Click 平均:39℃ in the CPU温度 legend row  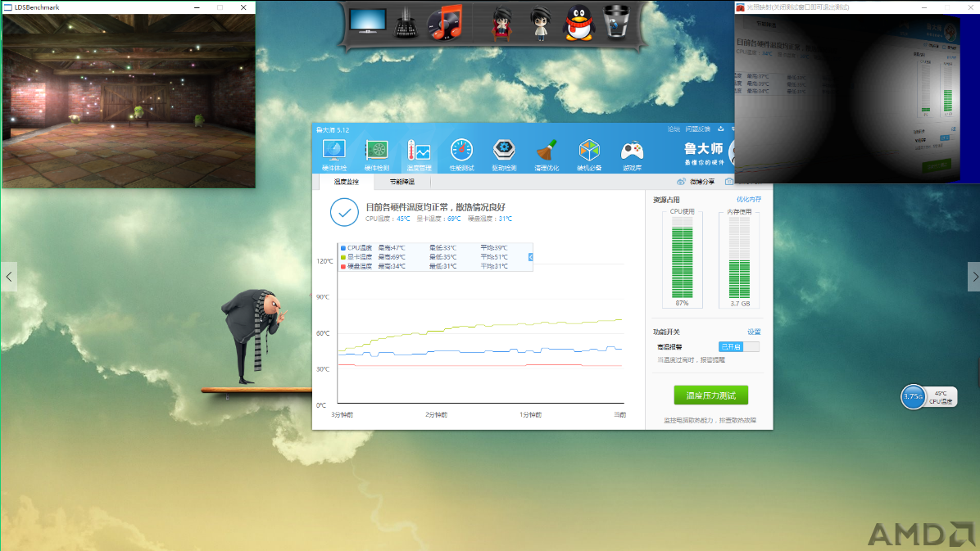(x=494, y=248)
